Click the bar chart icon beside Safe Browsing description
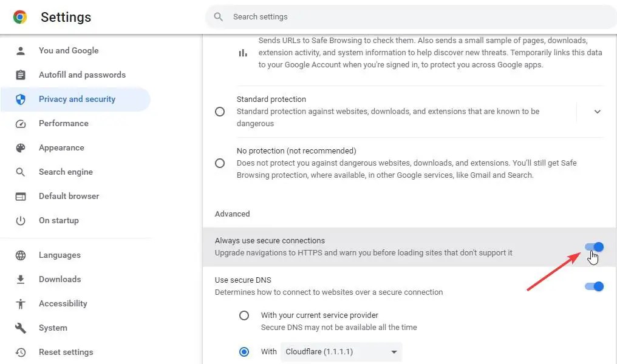The image size is (617, 364). (243, 53)
